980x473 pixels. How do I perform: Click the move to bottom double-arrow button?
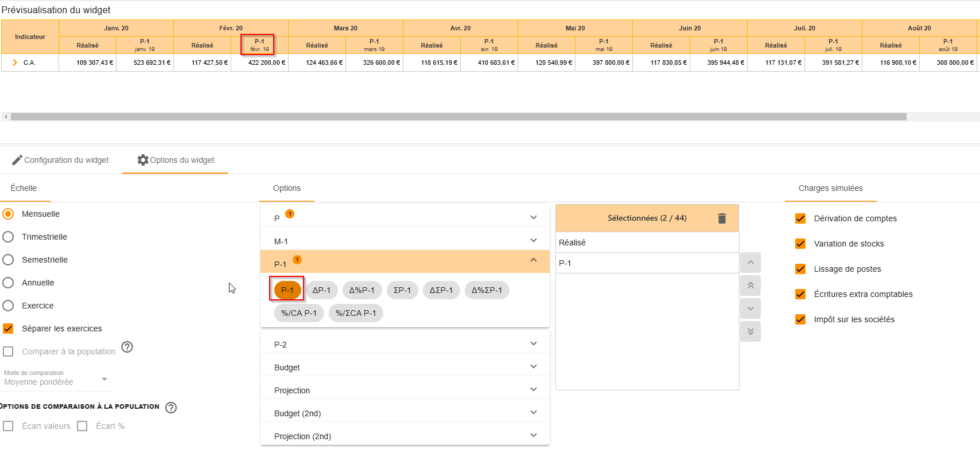pyautogui.click(x=750, y=331)
